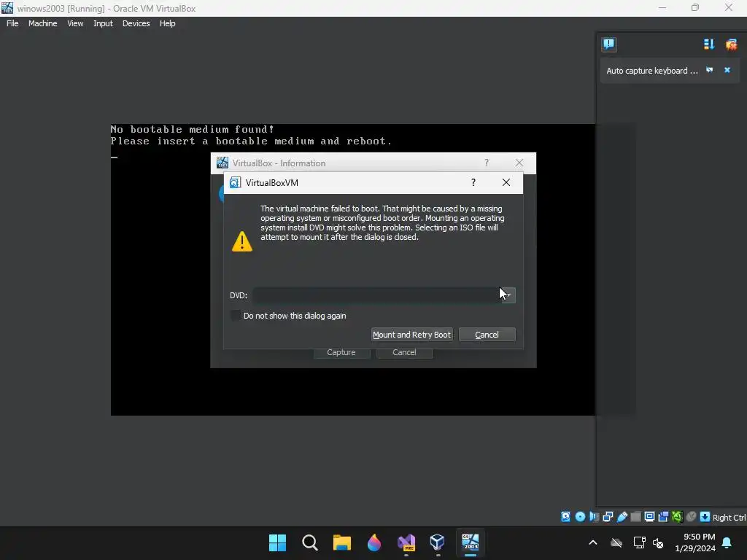
Task: Open the Help menu
Action: point(167,23)
